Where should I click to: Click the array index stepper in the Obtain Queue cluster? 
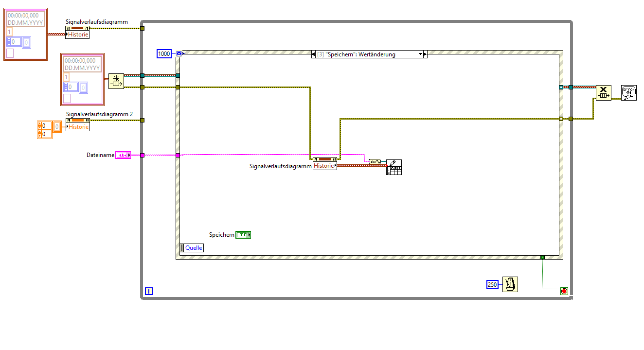(67, 87)
